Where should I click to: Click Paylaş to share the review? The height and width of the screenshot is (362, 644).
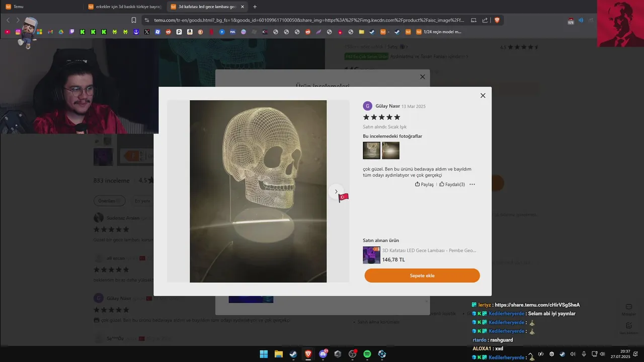point(424,185)
